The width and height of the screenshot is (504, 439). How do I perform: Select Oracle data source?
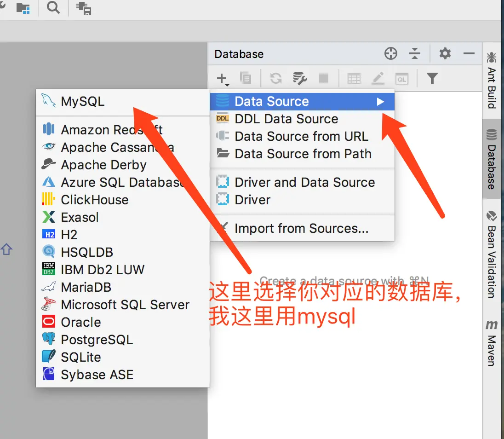[122, 322]
